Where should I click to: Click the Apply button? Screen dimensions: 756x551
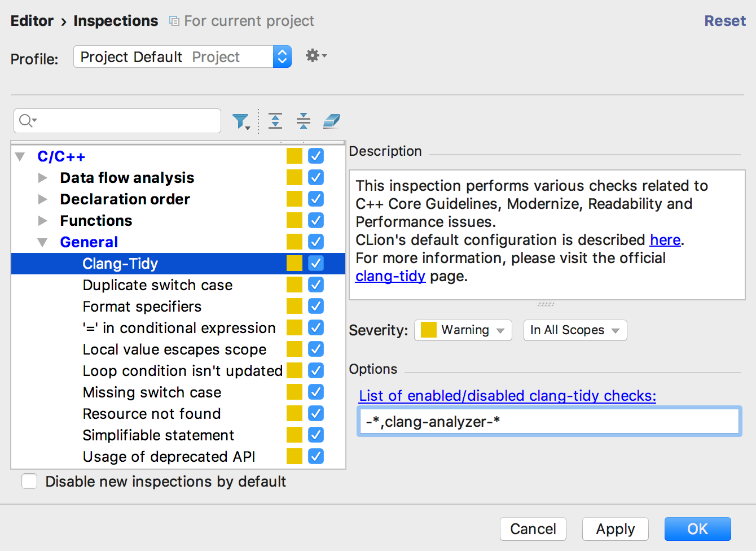click(x=615, y=529)
